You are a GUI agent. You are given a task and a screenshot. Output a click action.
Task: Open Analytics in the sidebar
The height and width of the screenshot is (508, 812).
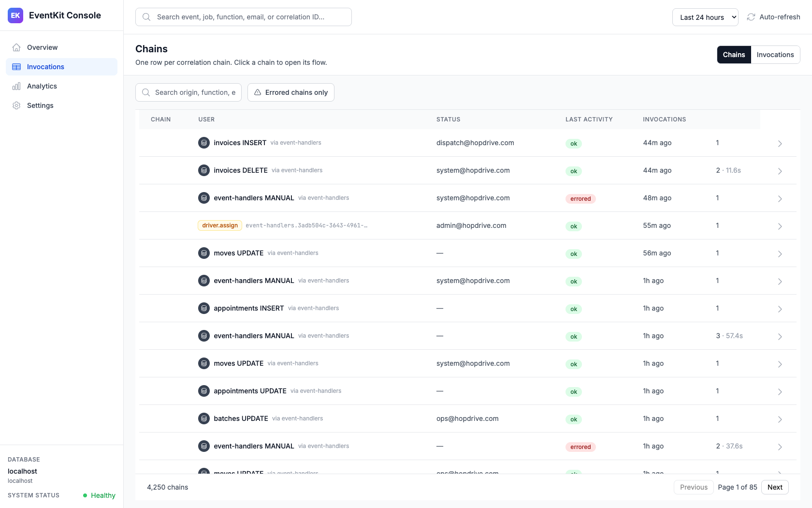61,86
